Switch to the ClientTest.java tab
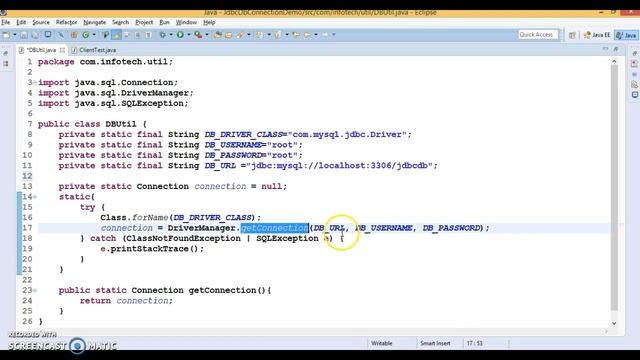Viewport: 640px width, 360px height. 94,50
